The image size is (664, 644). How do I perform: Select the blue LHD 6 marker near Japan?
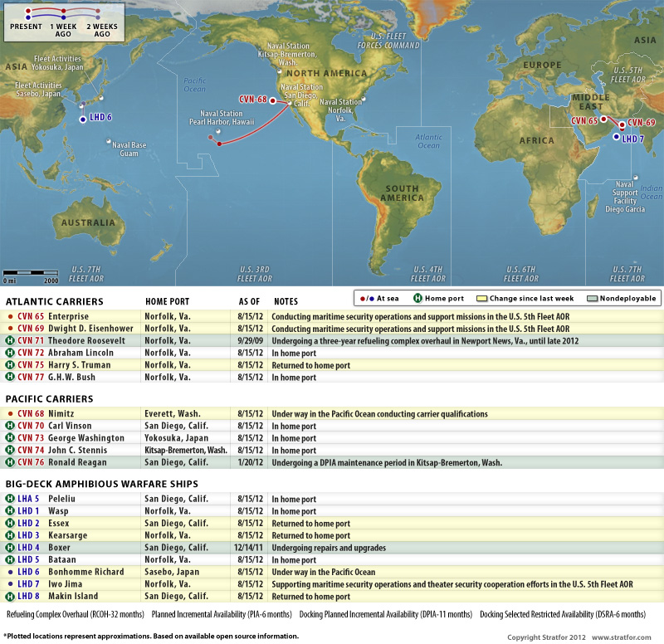pos(83,120)
